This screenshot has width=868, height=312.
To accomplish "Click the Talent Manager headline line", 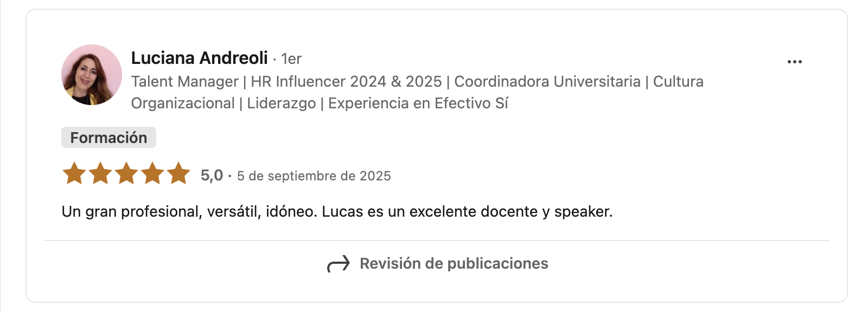I will point(184,82).
